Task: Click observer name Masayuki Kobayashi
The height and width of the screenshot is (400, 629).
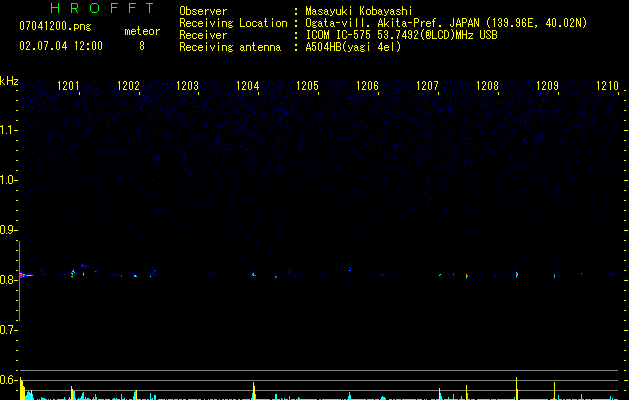Action: 359,11
